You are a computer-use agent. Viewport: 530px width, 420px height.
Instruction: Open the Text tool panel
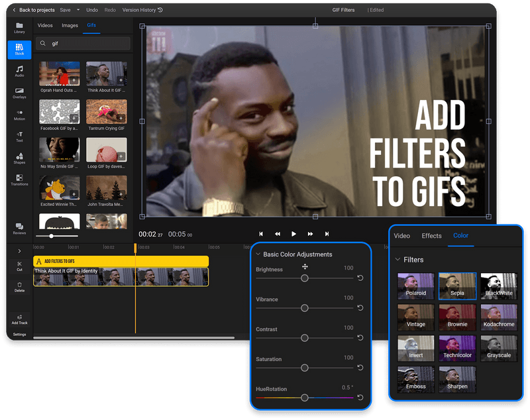tap(19, 138)
